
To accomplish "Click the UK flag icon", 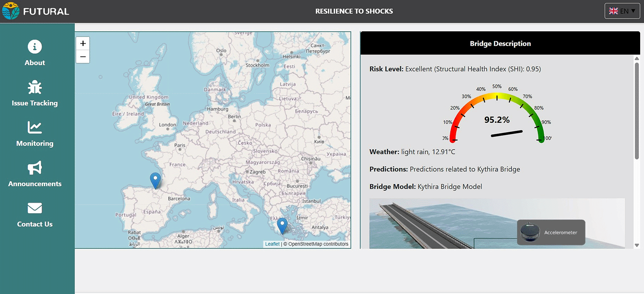I will [613, 11].
